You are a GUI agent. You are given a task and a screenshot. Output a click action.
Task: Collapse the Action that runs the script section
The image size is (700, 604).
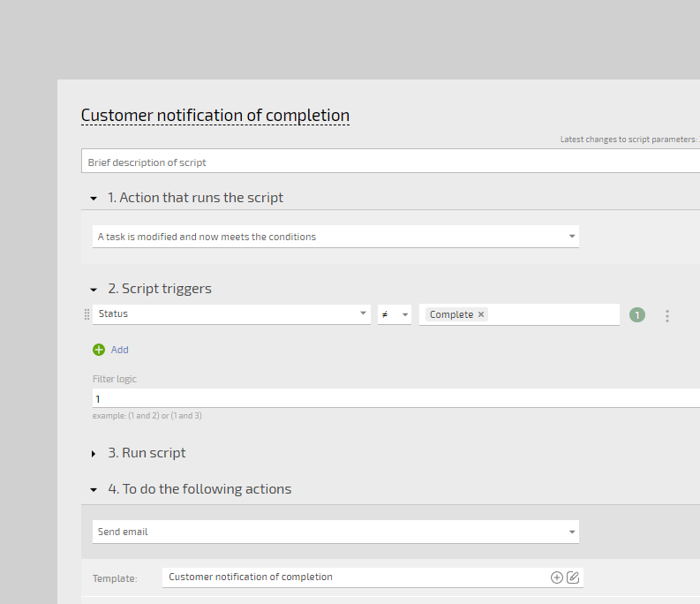(x=94, y=198)
